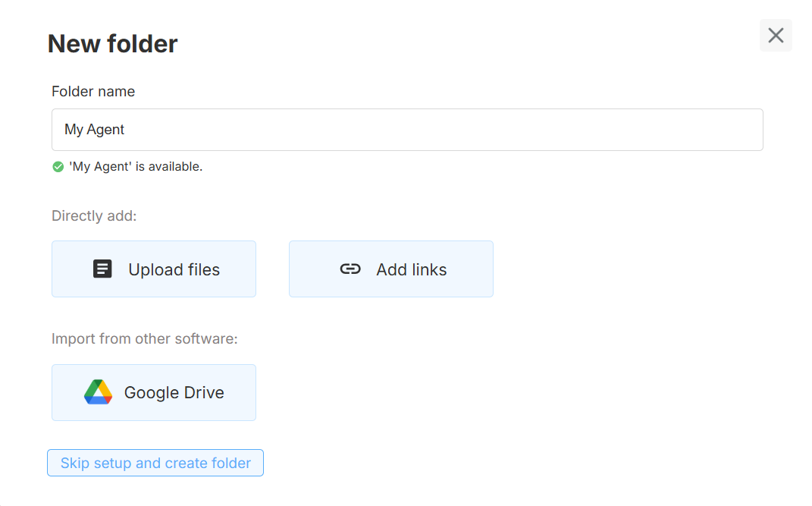Select the 'Add links' text label
Image resolution: width=812 pixels, height=506 pixels.
pyautogui.click(x=411, y=270)
